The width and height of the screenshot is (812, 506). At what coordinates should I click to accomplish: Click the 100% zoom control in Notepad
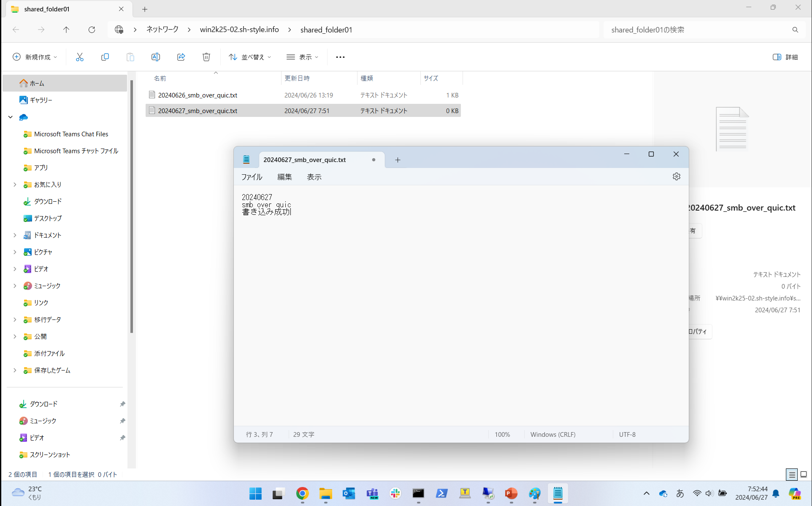(x=502, y=434)
